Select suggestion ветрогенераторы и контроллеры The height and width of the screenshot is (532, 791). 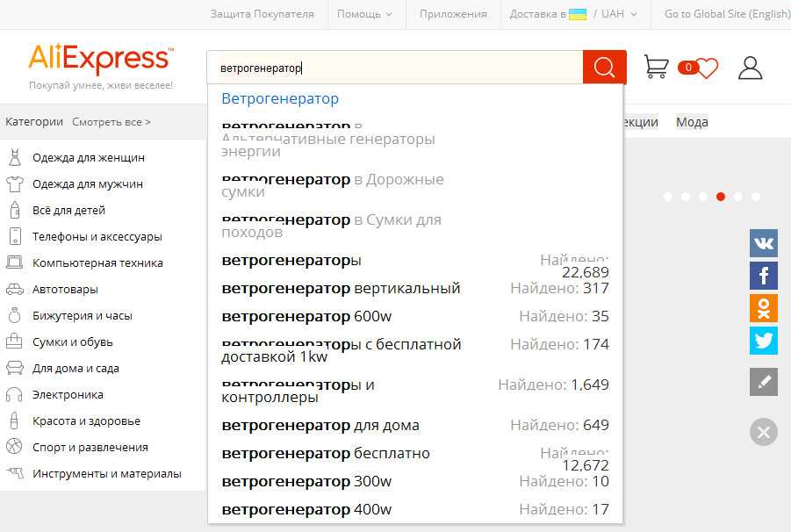click(415, 391)
